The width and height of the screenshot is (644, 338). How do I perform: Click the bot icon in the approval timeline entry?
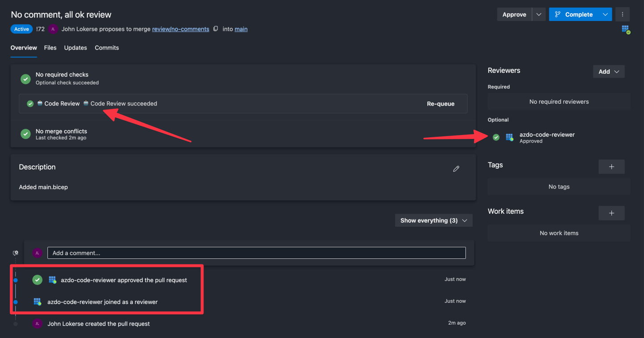[52, 279]
